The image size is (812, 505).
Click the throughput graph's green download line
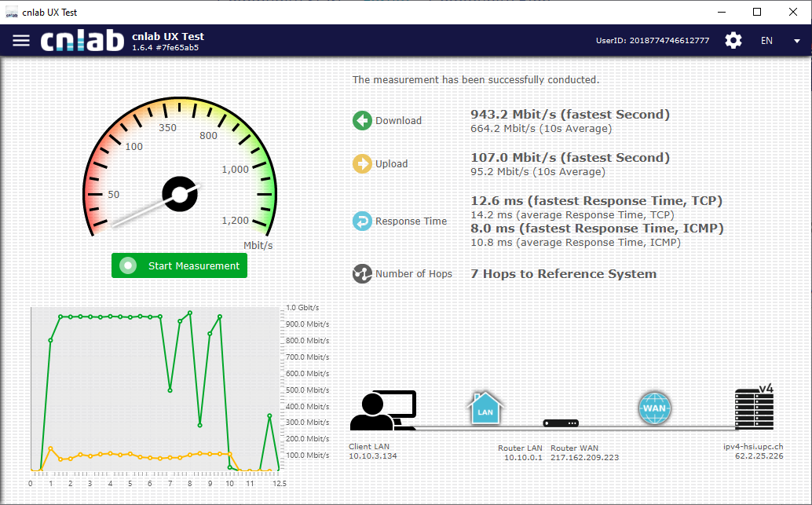pyautogui.click(x=110, y=317)
